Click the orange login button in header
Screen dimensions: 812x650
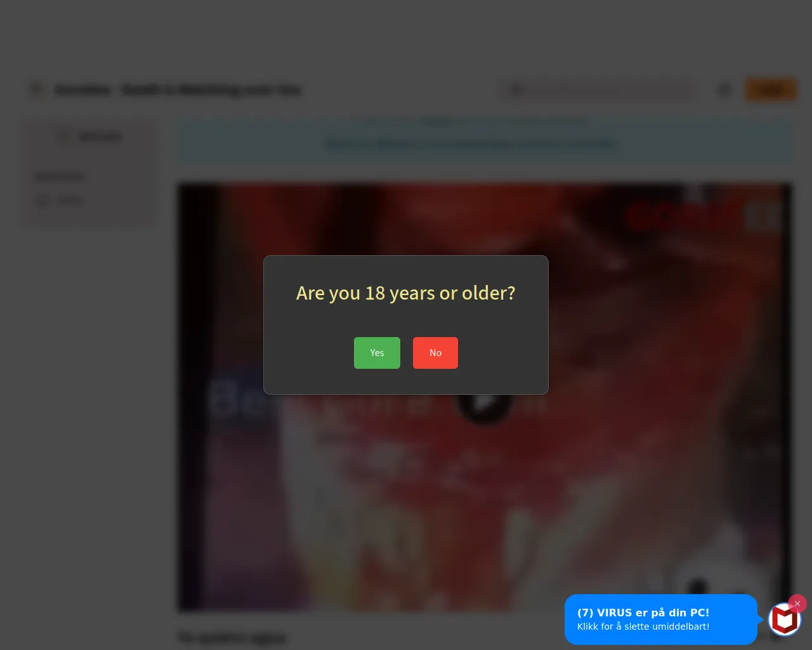tap(771, 90)
